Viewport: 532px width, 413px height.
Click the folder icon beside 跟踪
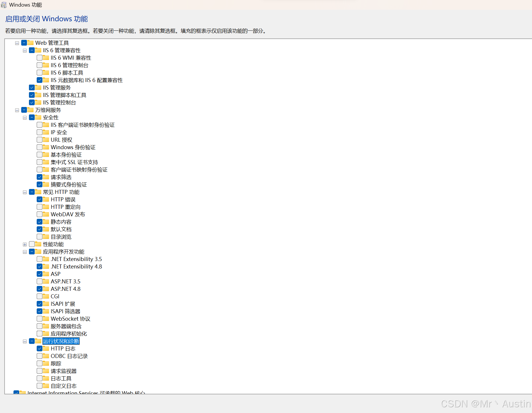pyautogui.click(x=46, y=363)
